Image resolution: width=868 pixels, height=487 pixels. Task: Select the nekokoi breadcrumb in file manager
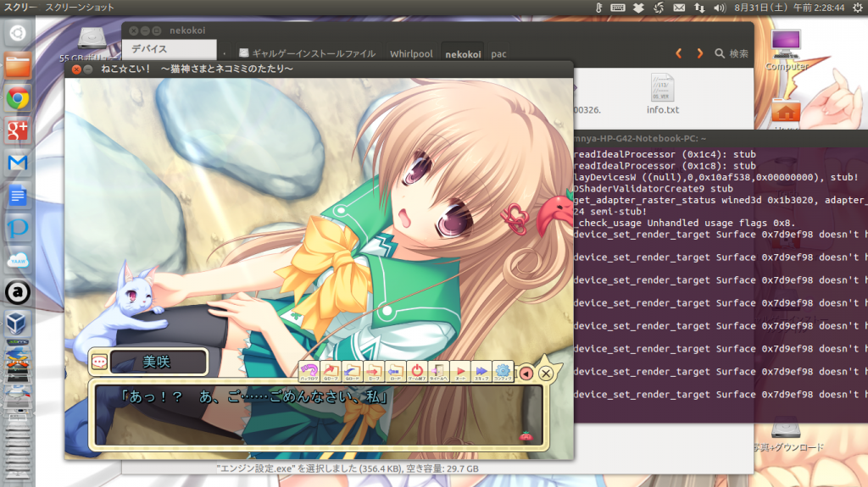coord(463,53)
